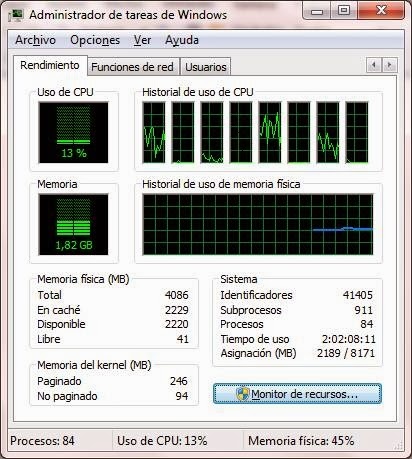Viewport: 412px width, 459px height.
Task: Open the Ver menu
Action: 142,40
